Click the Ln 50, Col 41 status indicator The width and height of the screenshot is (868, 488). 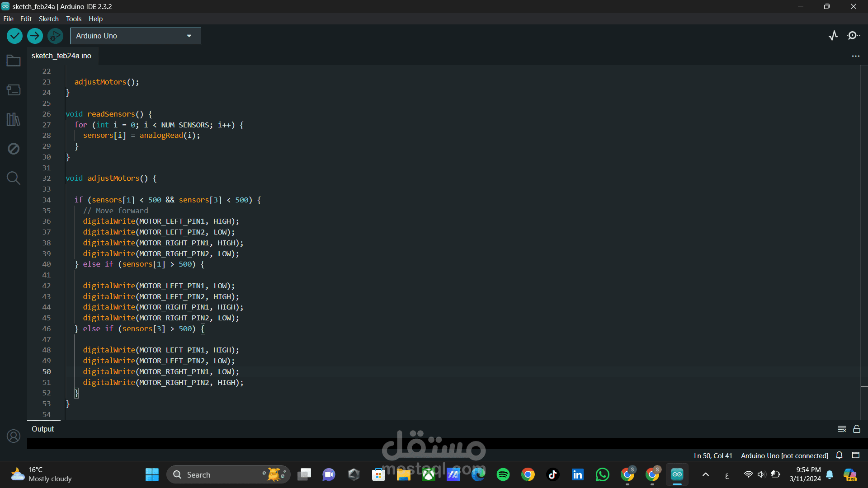coord(713,455)
